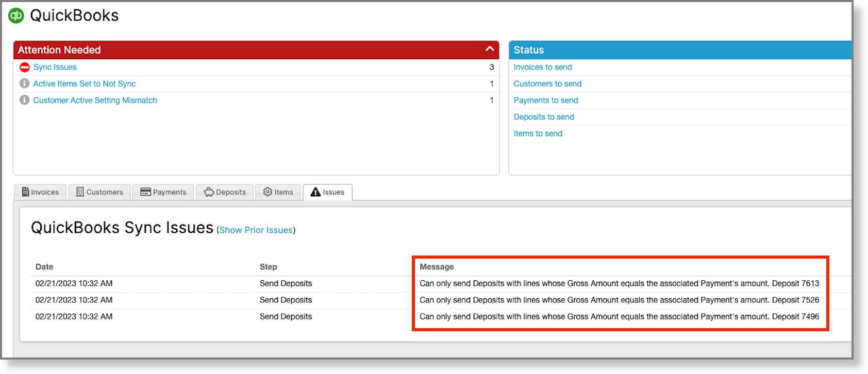The image size is (868, 374).
Task: Click the Attention Needed header title
Action: tap(59, 50)
